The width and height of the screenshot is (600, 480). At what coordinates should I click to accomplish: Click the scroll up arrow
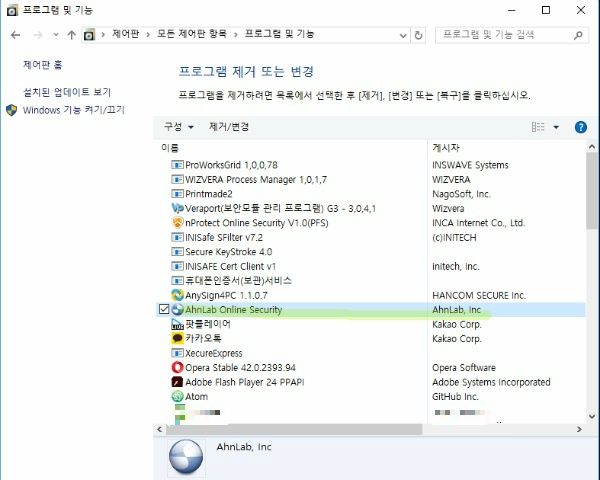pyautogui.click(x=592, y=147)
